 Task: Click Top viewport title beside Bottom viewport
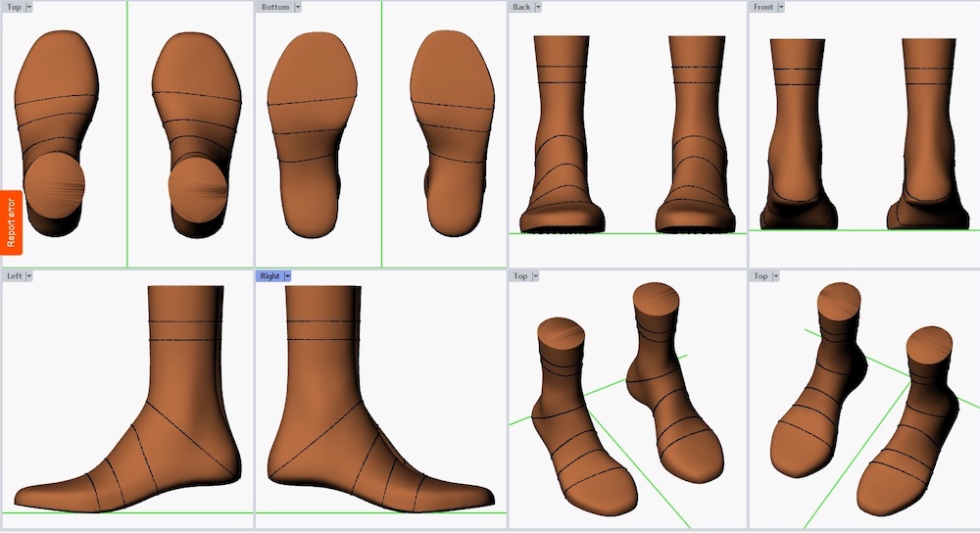[14, 7]
